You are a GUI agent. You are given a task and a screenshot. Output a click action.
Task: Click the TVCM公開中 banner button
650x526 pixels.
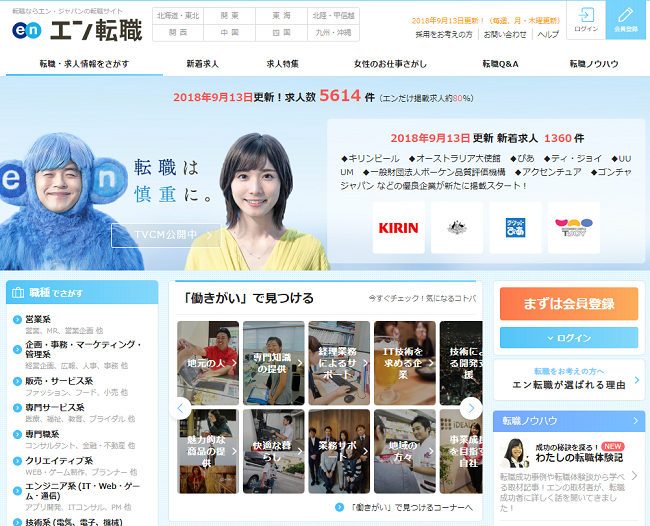166,235
